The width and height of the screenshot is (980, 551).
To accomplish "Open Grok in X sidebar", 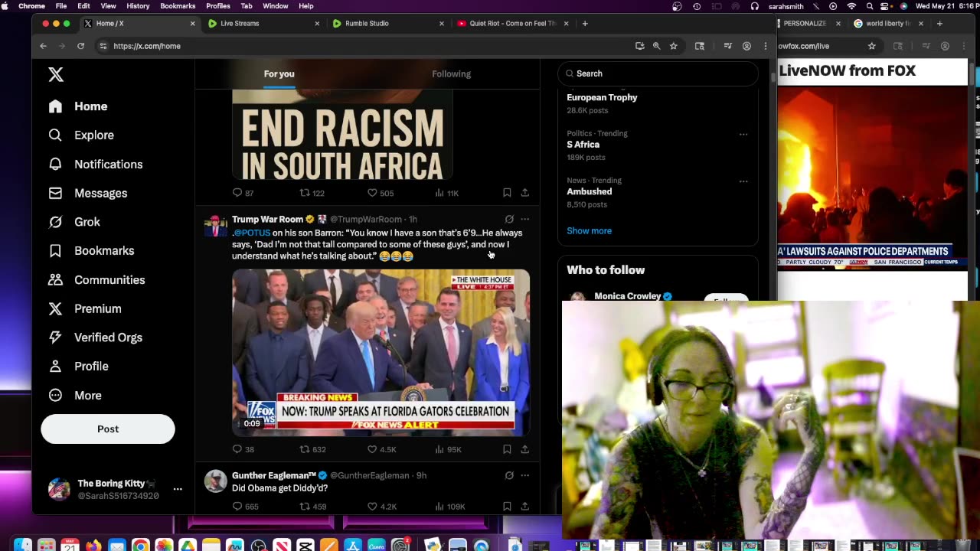I will [x=74, y=222].
